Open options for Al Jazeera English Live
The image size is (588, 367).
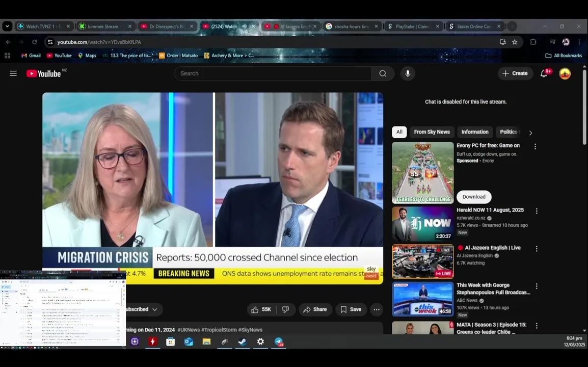pyautogui.click(x=537, y=249)
